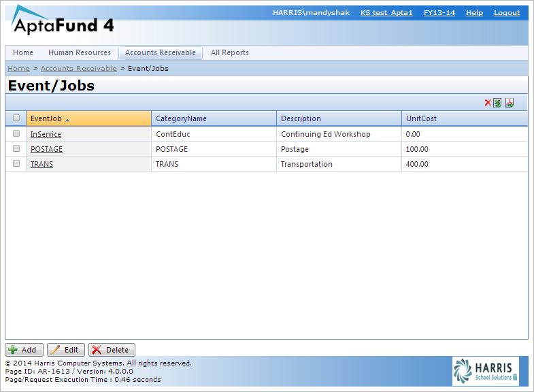Tick the TRANS row checkbox

tap(16, 164)
